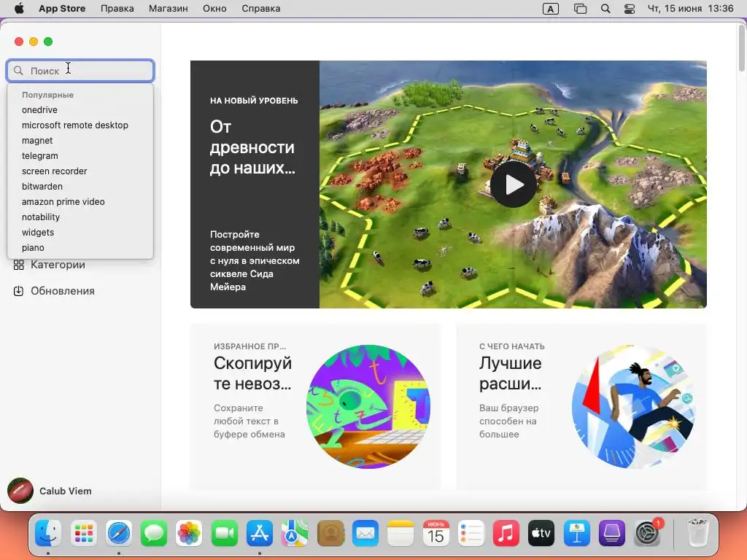The height and width of the screenshot is (560, 747).
Task: Click the vertical scrollbar of the page
Action: coord(742,47)
